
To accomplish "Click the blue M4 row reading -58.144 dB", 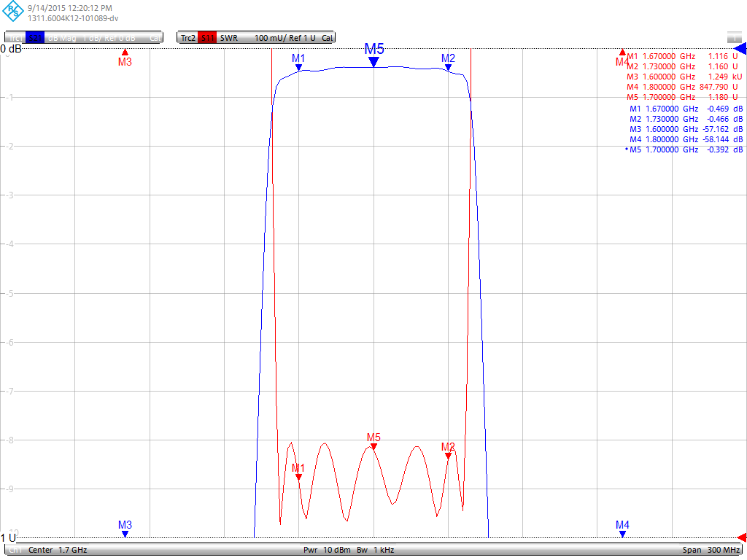I will click(686, 139).
